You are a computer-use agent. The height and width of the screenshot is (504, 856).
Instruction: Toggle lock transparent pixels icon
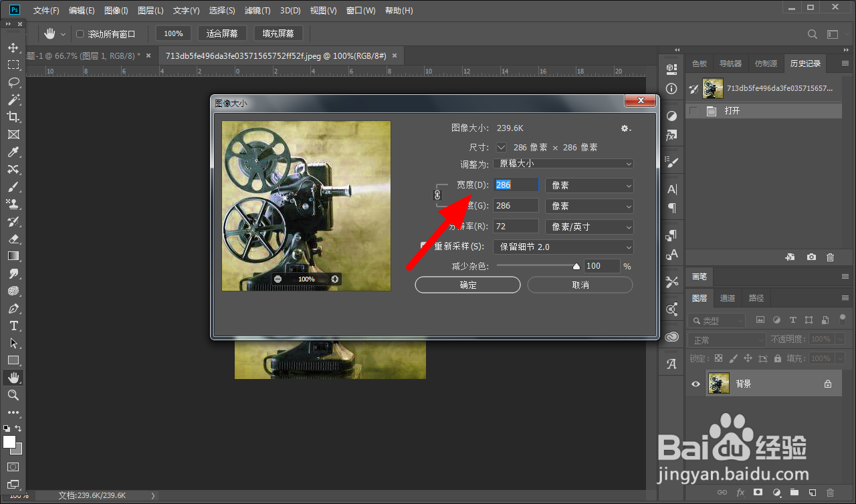718,359
